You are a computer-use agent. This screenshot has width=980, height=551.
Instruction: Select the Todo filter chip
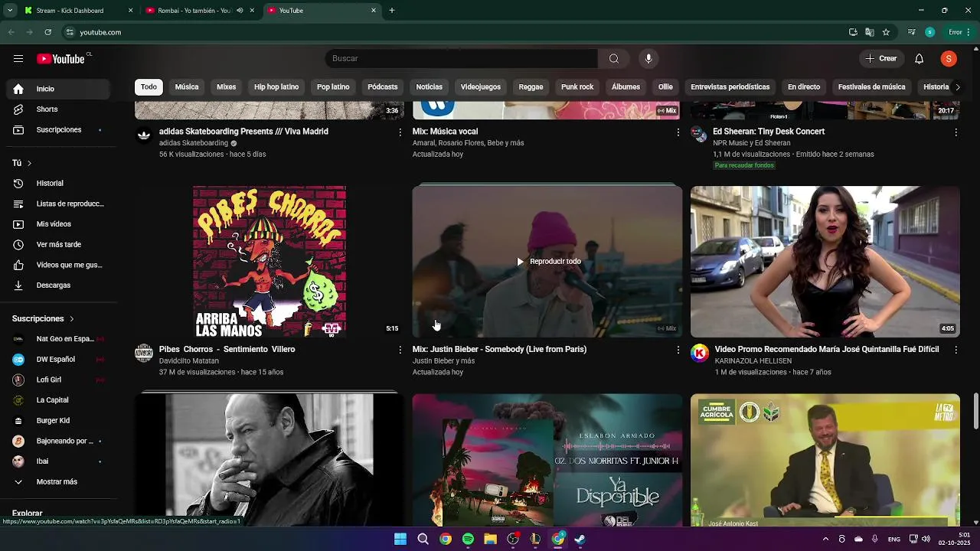pyautogui.click(x=149, y=87)
